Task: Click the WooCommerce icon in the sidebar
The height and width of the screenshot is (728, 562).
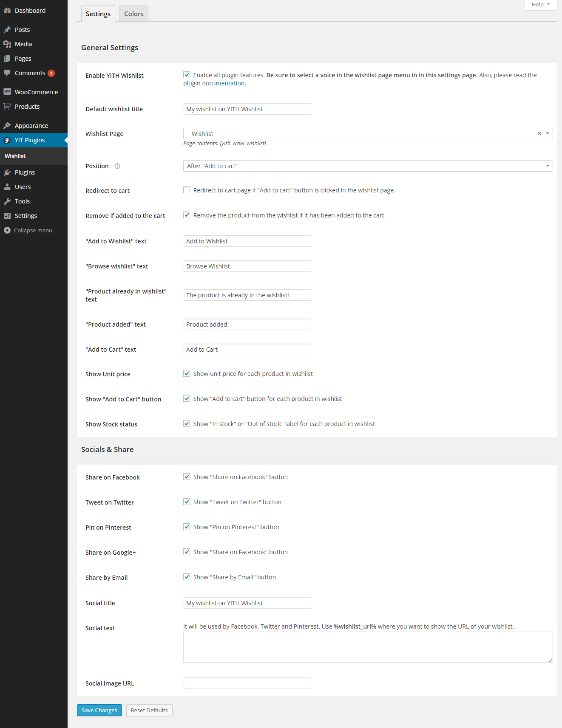Action: point(7,92)
